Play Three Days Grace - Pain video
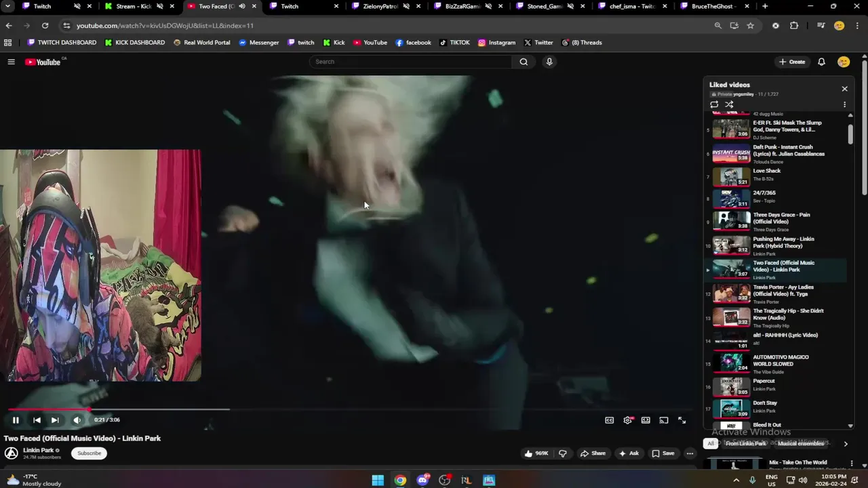Image resolution: width=868 pixels, height=488 pixels. 774,222
